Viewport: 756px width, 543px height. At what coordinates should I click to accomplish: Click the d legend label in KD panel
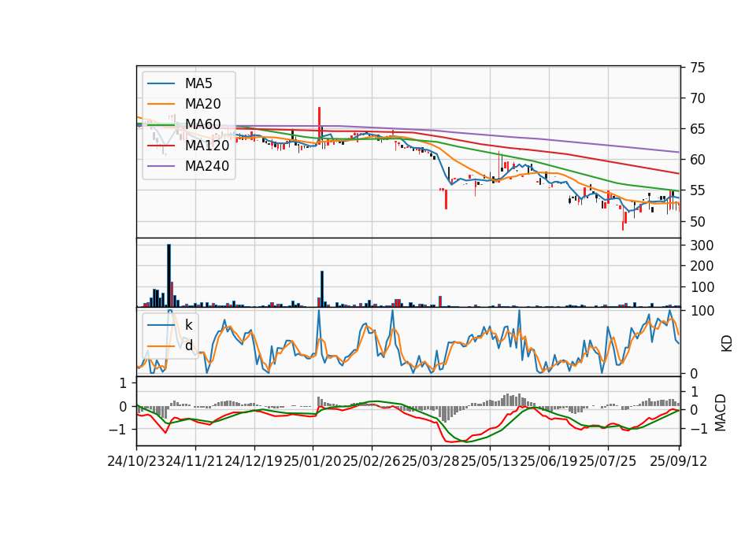189,345
